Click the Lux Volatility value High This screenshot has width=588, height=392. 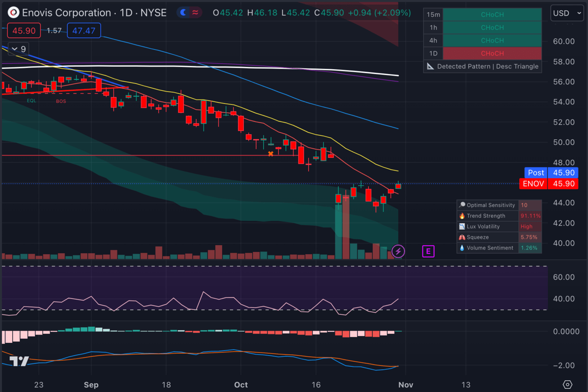(x=527, y=226)
